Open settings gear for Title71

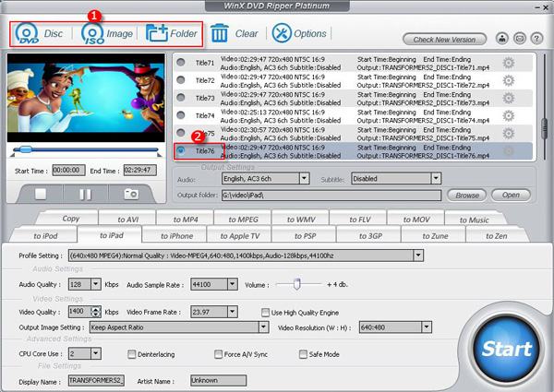509,63
